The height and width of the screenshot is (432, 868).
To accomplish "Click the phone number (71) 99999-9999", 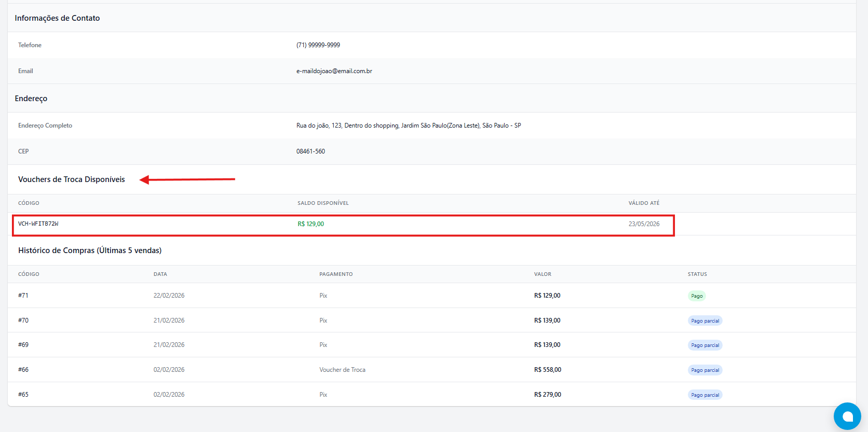I will 318,45.
